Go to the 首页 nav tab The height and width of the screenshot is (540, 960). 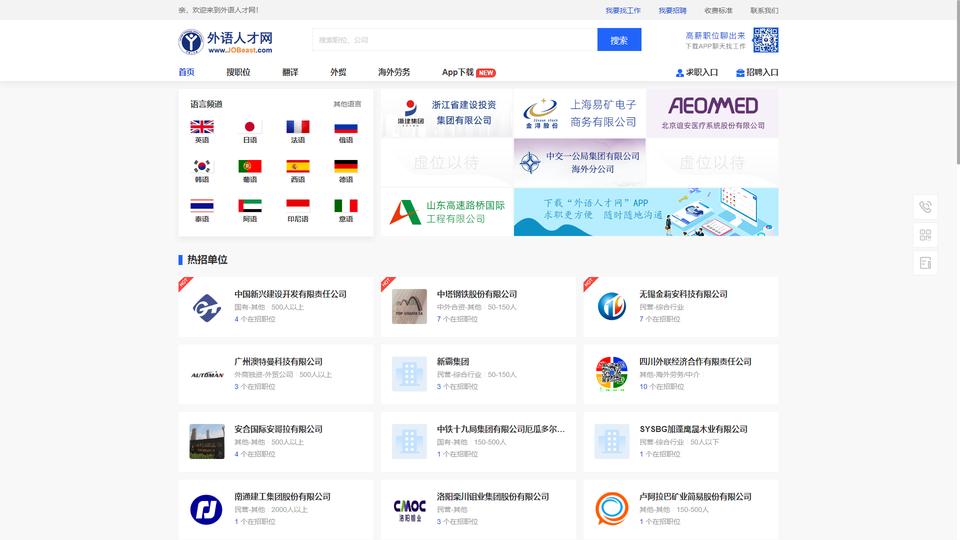186,72
